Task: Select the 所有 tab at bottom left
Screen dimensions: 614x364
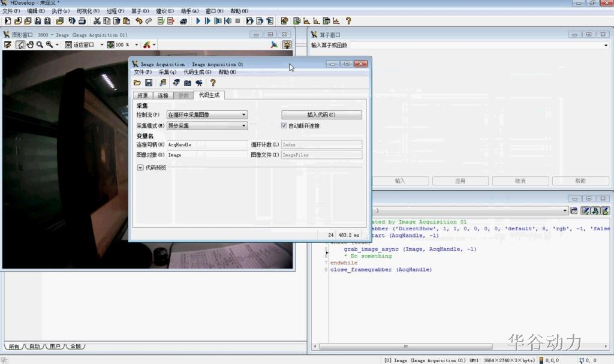Action: click(14, 347)
